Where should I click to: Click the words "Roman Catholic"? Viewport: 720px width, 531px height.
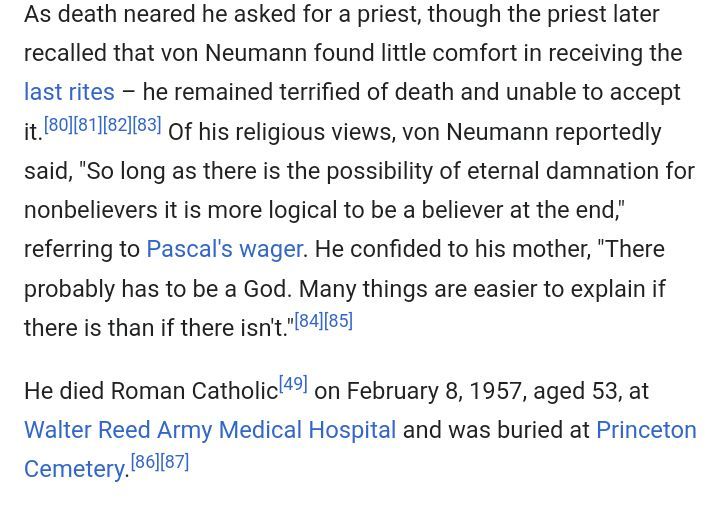point(194,391)
